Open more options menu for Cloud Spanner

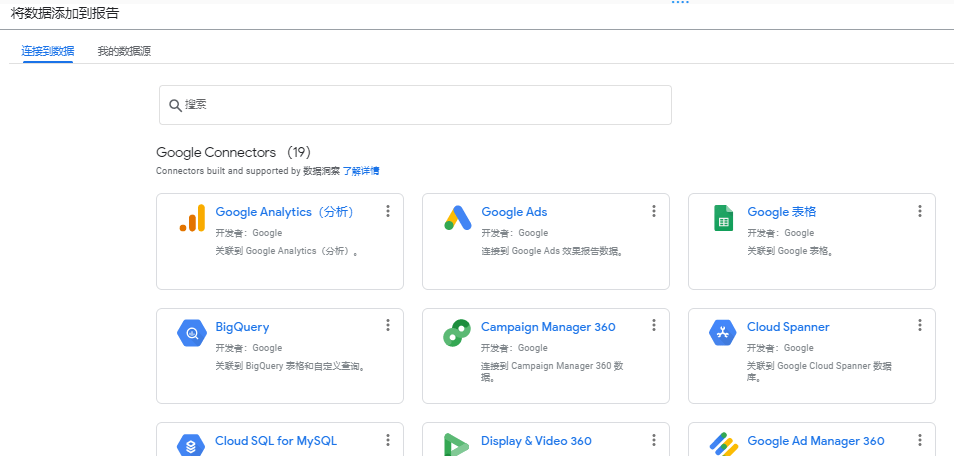point(920,326)
